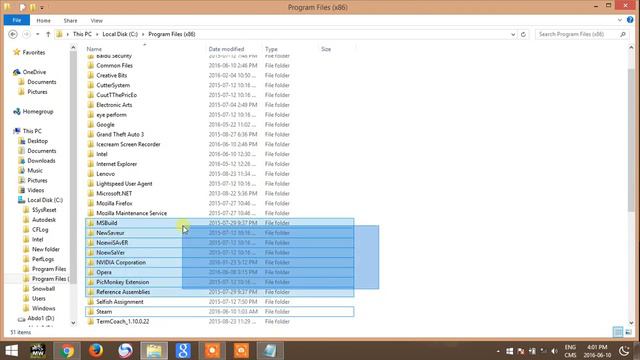
Task: Open the taskbar clock showing 4:01 PM
Action: tap(598, 351)
